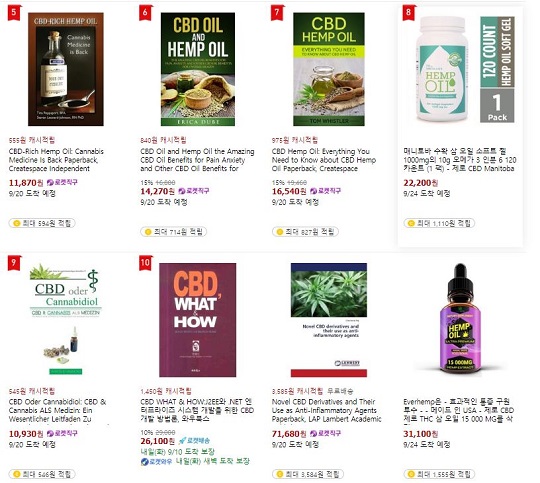The width and height of the screenshot is (540, 483).
Task: Open CBD Oil and Hemp Oil book cover
Action: [x=198, y=69]
